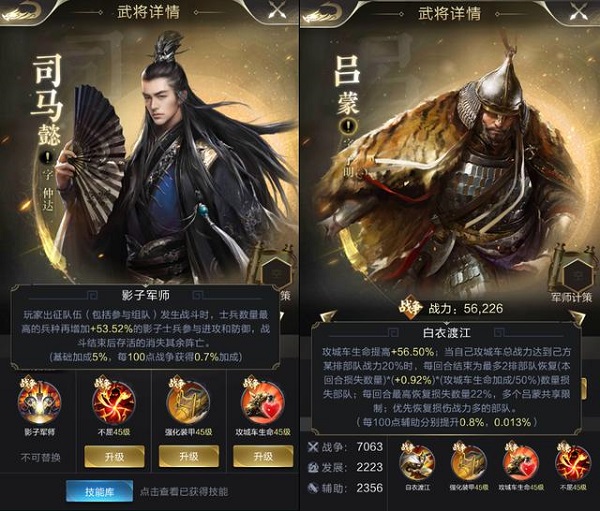Select the 强化装甲45级 skill icon on Sima Yi panel

coord(188,401)
